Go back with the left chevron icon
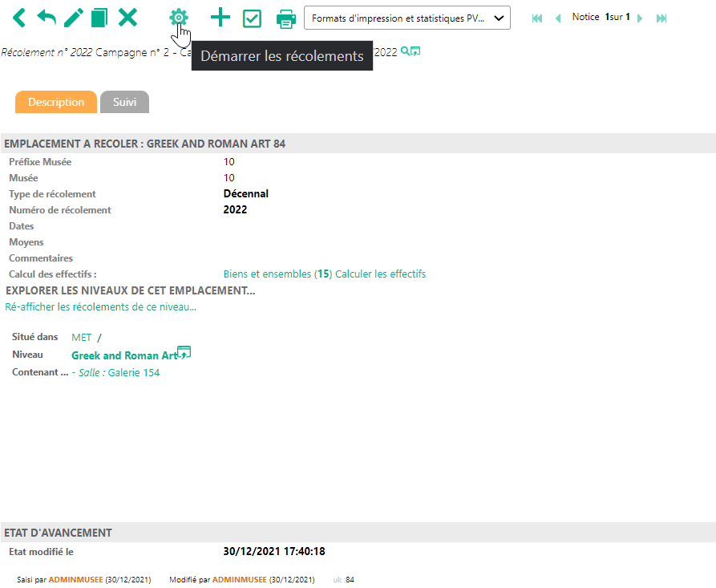Screen dimensions: 716x588 (x=19, y=17)
